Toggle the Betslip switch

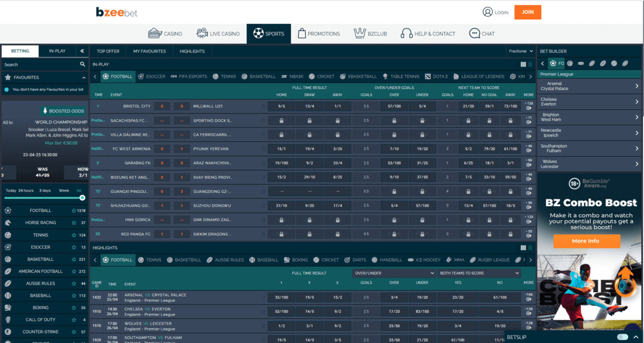click(x=622, y=337)
